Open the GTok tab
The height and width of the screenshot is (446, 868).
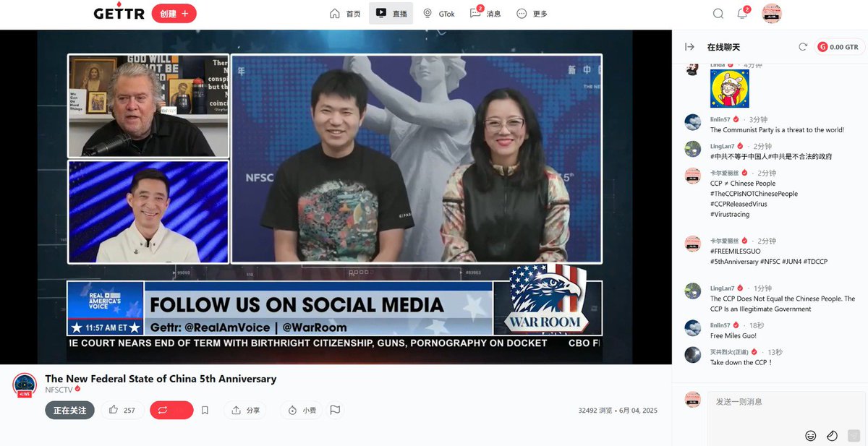tap(438, 14)
